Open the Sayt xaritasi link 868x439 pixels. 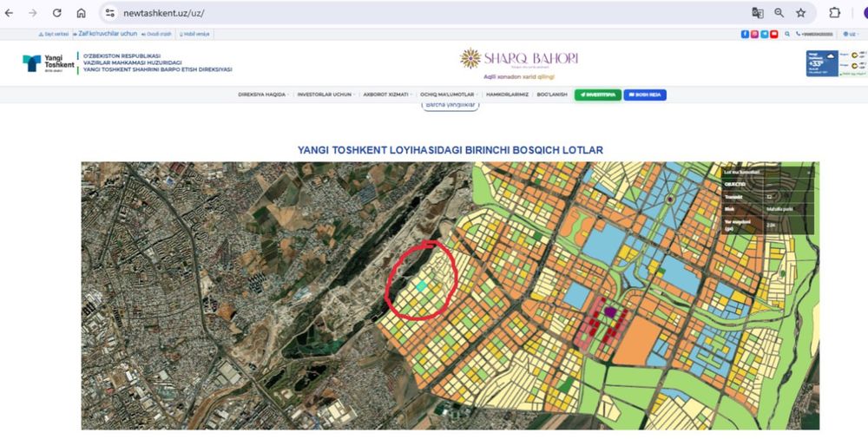tap(54, 35)
